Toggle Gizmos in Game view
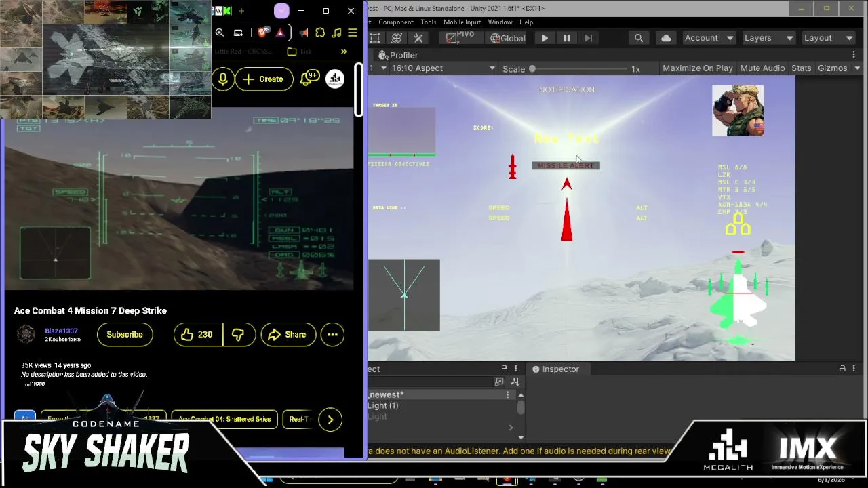This screenshot has height=488, width=868. [832, 68]
